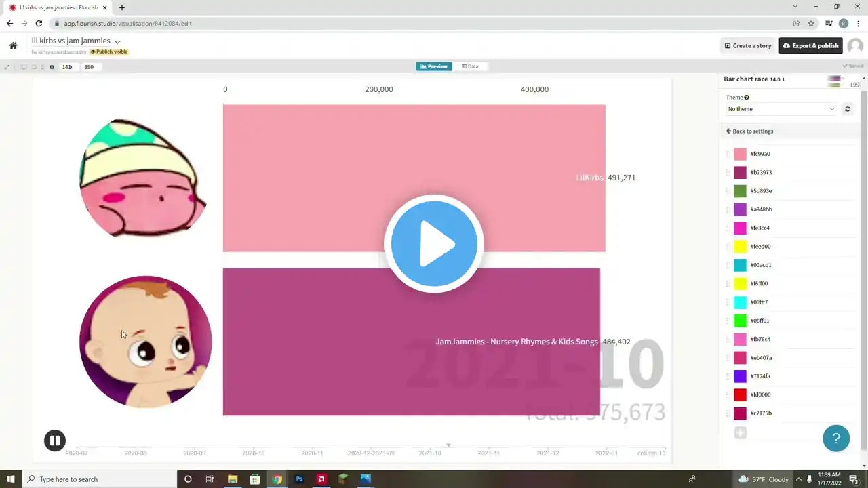
Task: Click the theme refresh icon
Action: point(847,109)
